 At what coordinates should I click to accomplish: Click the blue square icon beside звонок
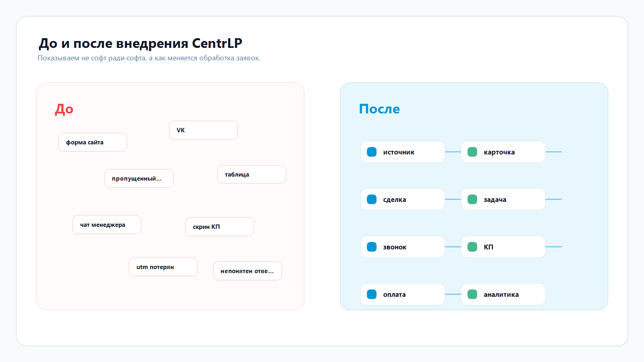tap(372, 247)
